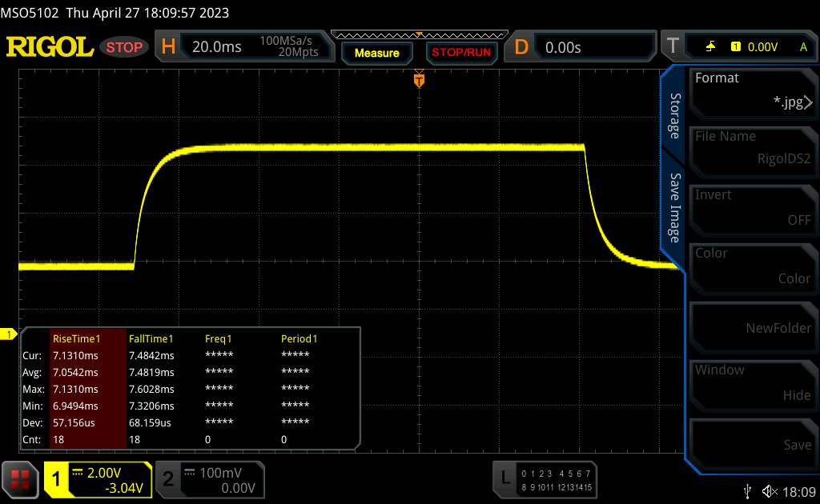The width and height of the screenshot is (820, 504).
Task: Click the muted speaker icon
Action: [770, 490]
